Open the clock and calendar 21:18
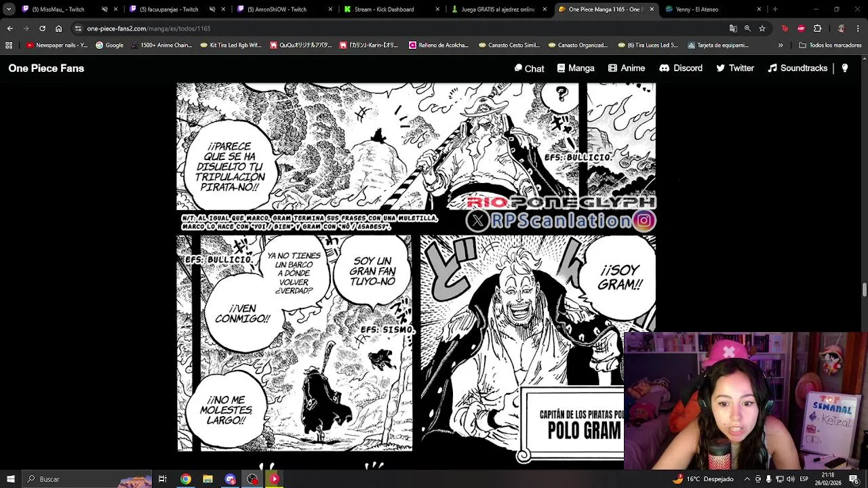The height and width of the screenshot is (488, 868). [x=827, y=479]
